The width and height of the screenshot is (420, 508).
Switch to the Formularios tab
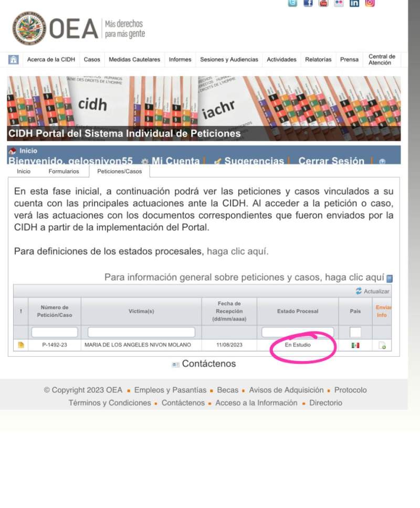[x=64, y=172]
